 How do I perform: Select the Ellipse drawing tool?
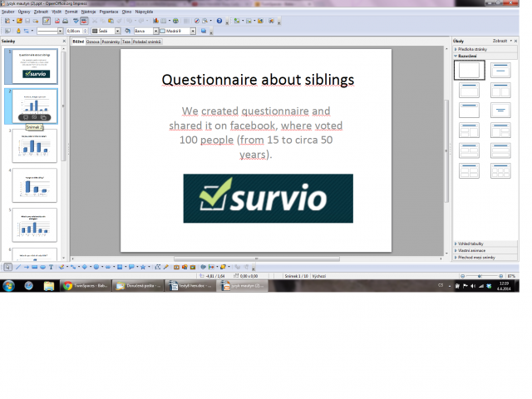(42, 268)
